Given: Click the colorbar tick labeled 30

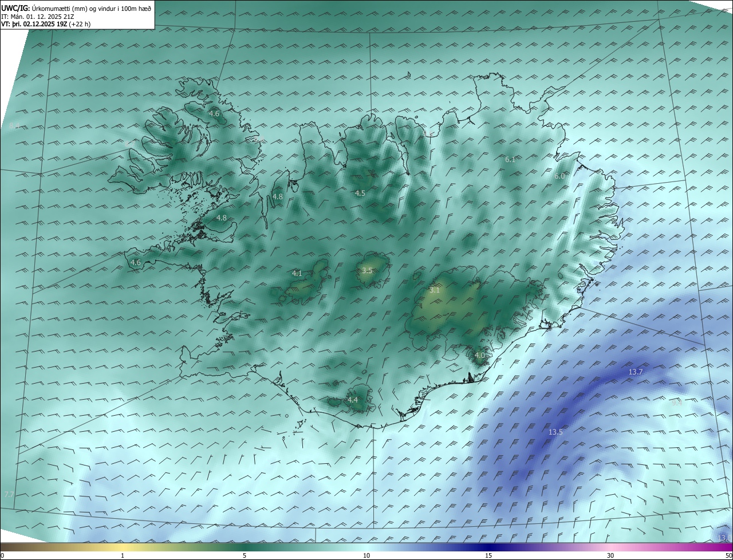Looking at the screenshot, I should [610, 555].
